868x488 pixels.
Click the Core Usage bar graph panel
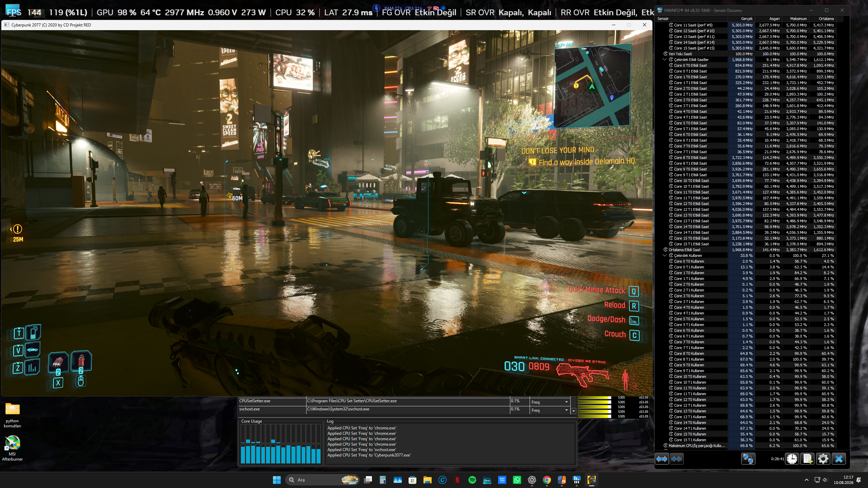coord(281,444)
